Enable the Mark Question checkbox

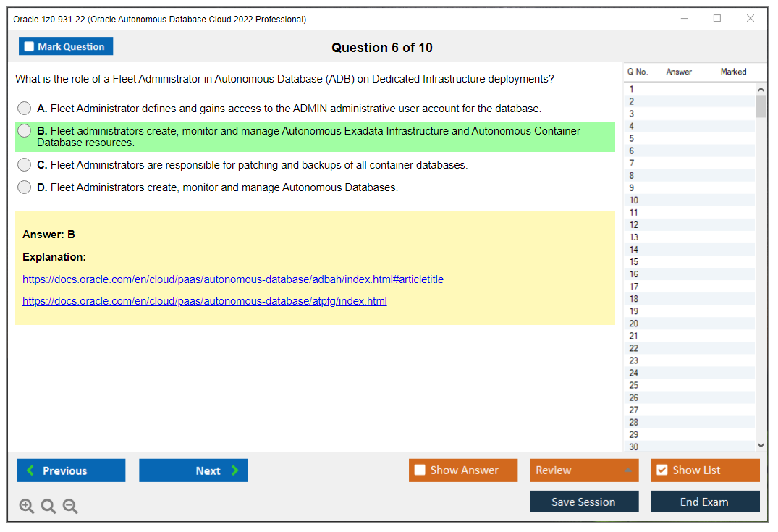pos(28,46)
